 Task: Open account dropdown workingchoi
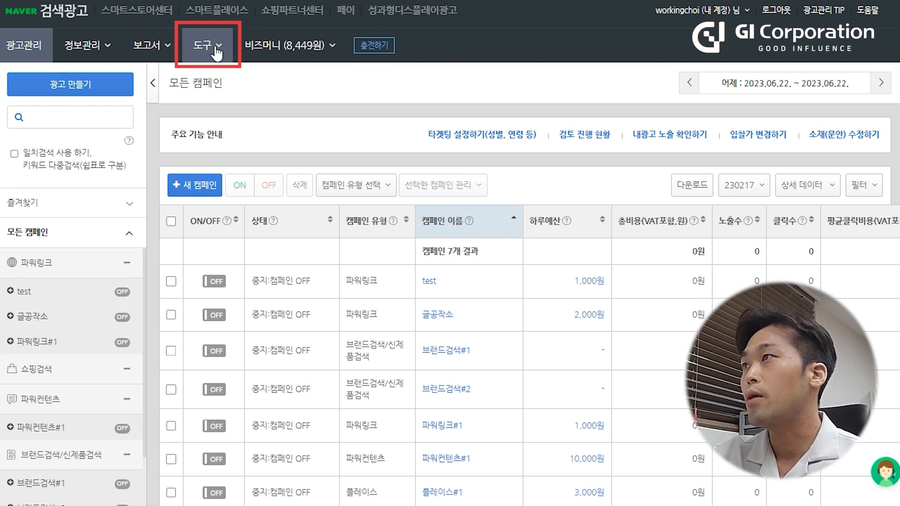(703, 10)
